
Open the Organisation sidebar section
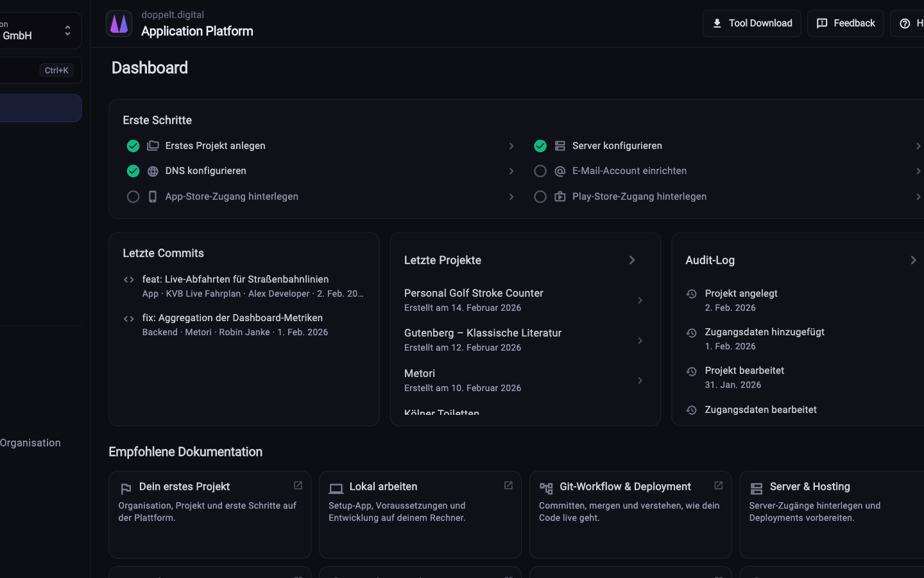pos(30,442)
